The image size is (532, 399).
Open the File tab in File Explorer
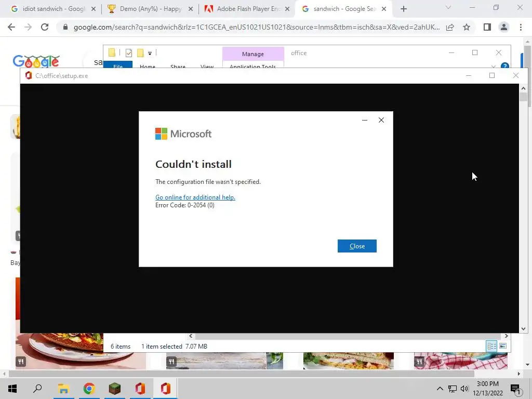(118, 65)
